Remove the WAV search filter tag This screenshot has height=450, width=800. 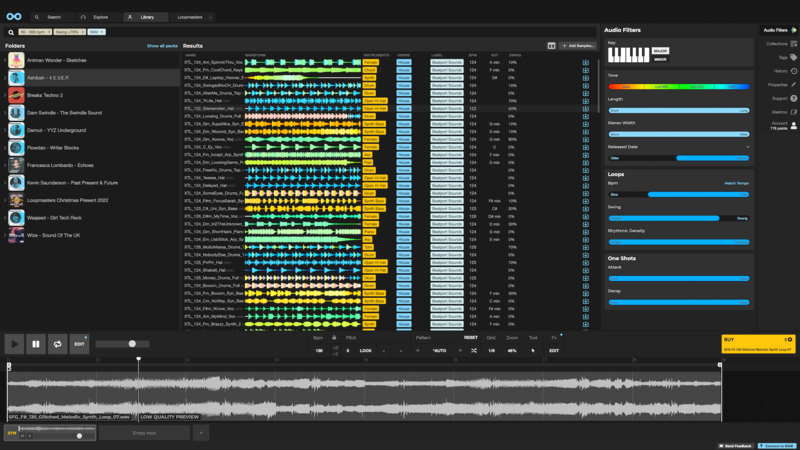pos(102,32)
